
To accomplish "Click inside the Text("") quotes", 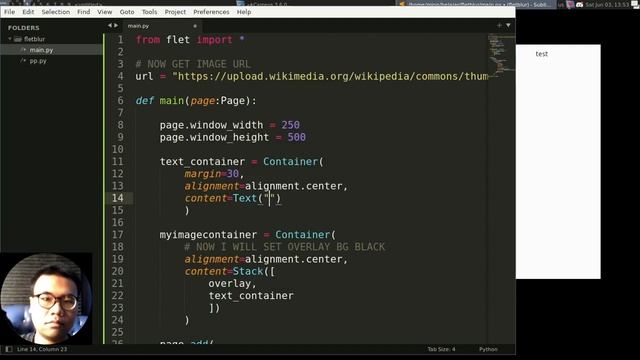I will tap(269, 198).
